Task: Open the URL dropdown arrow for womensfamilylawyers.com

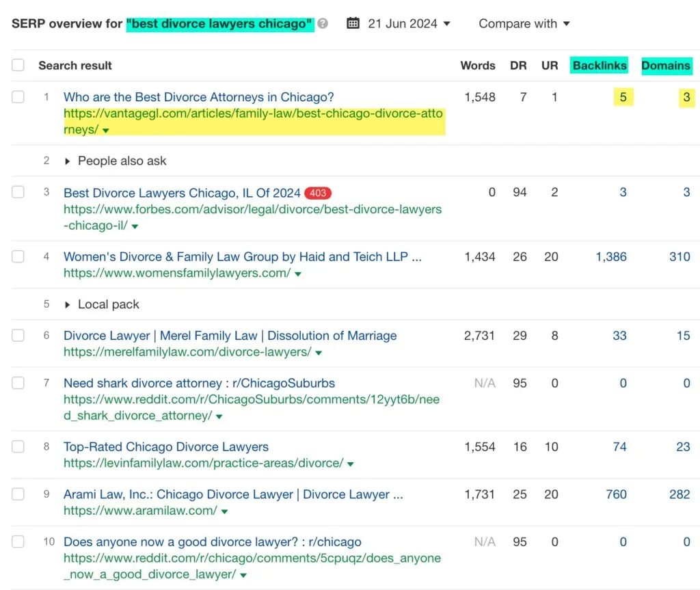Action: 298,274
